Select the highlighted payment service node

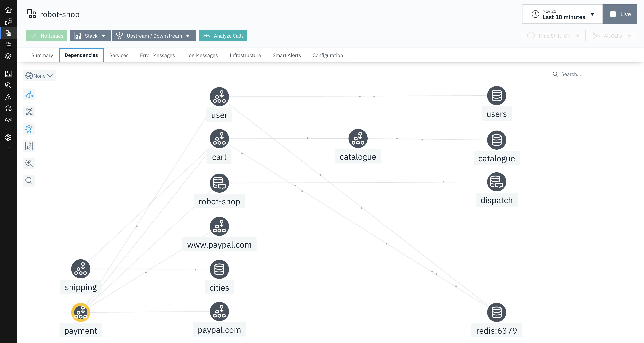click(80, 312)
